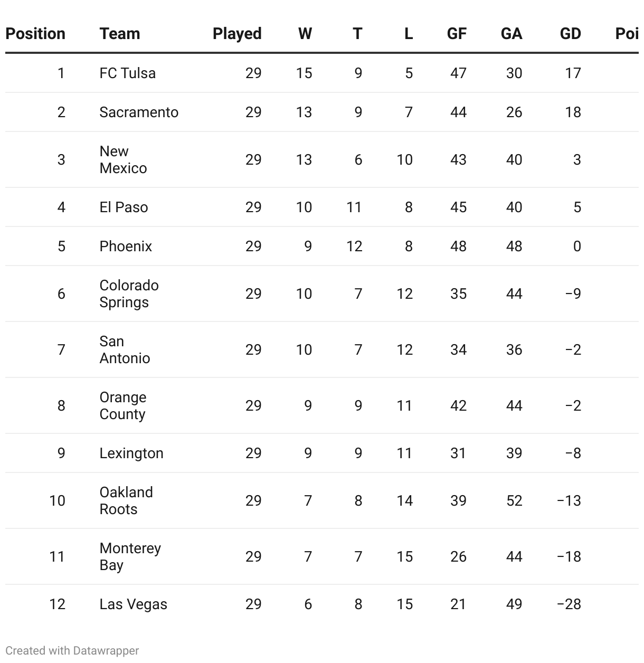Click the GA column header
The image size is (644, 663).
512,34
